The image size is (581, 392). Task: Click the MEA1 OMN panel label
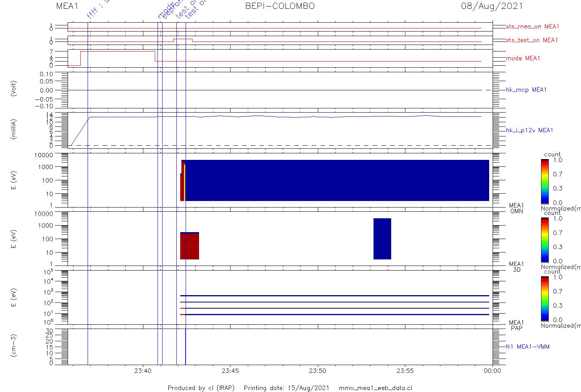(516, 208)
